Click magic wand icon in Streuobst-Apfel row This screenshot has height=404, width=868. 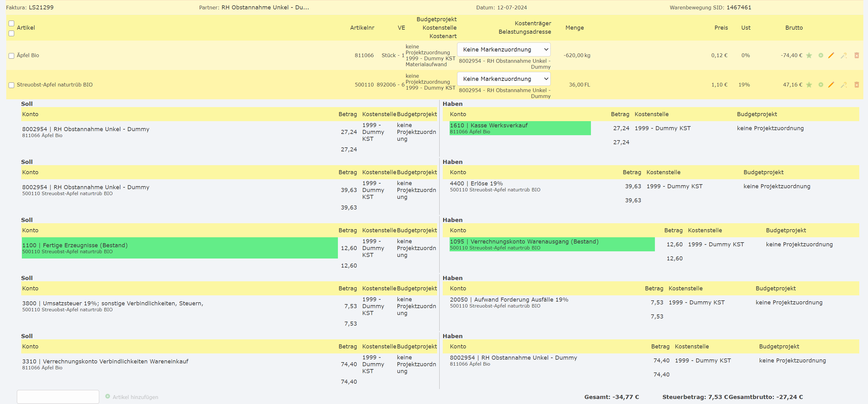tap(844, 85)
